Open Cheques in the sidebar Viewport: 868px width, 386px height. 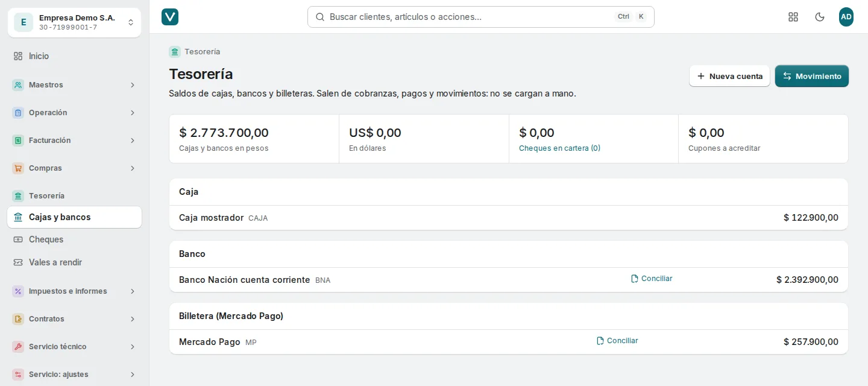click(x=74, y=239)
